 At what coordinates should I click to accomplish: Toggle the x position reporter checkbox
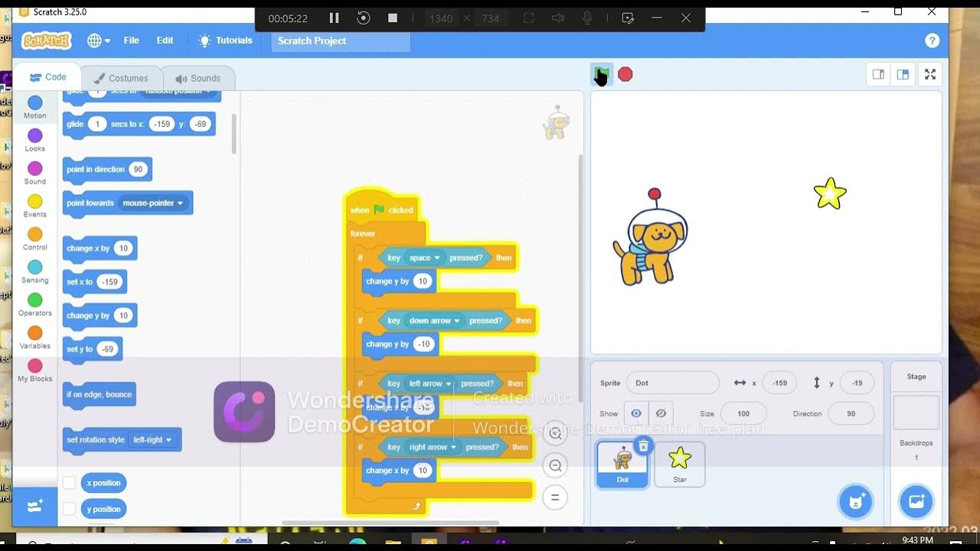pyautogui.click(x=69, y=483)
